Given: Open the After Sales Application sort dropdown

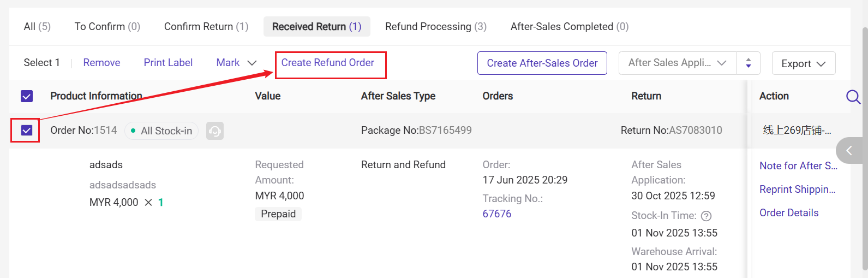Looking at the screenshot, I should click(677, 63).
